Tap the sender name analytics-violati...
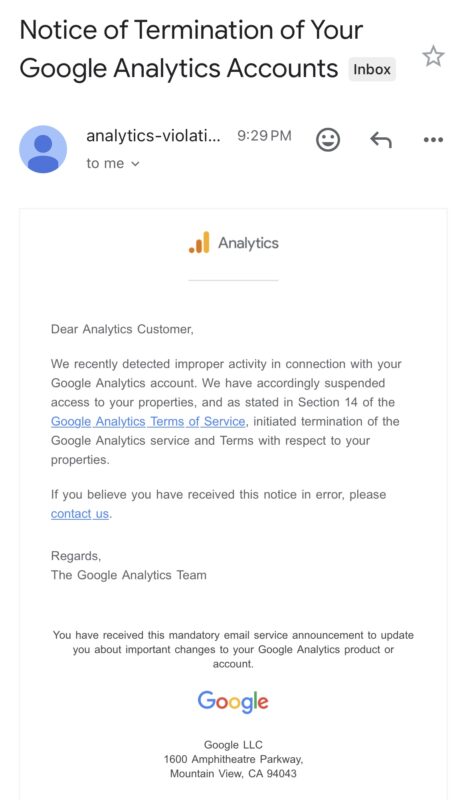The height and width of the screenshot is (800, 467). 154,136
